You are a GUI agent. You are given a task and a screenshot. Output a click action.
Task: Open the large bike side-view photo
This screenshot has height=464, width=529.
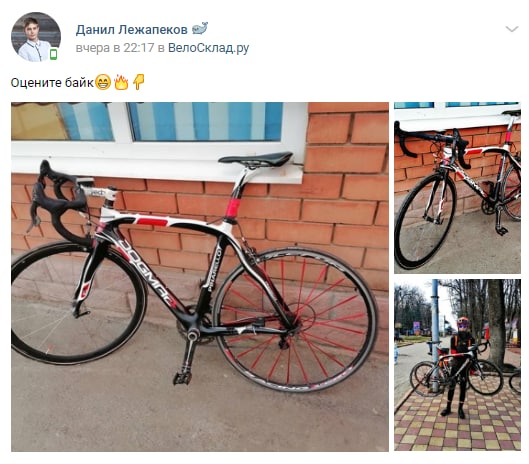coord(200,277)
